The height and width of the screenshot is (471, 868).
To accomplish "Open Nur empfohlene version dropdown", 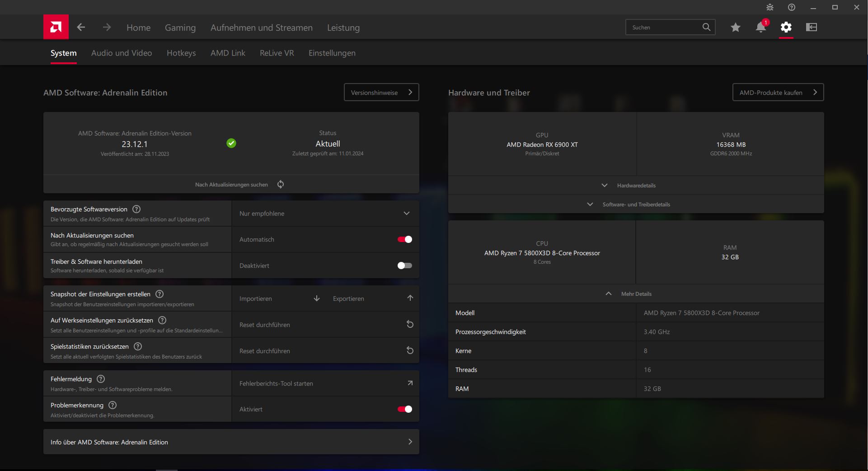I will click(x=325, y=213).
